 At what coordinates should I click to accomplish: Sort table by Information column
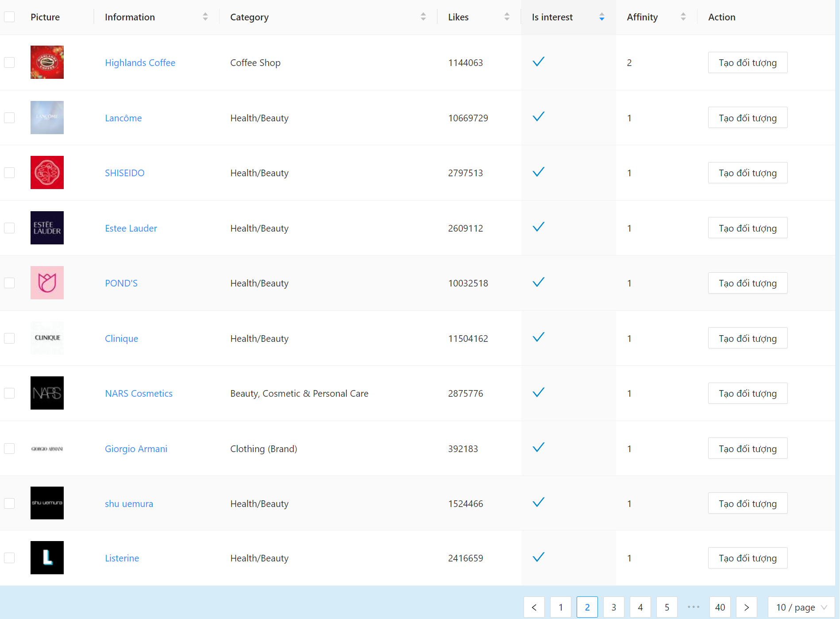click(205, 17)
